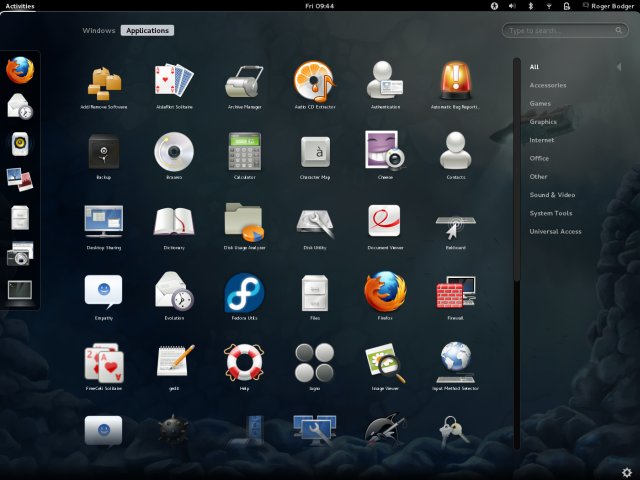Viewport: 640px width, 480px height.
Task: Open Add/Remove Software
Action: pos(104,84)
